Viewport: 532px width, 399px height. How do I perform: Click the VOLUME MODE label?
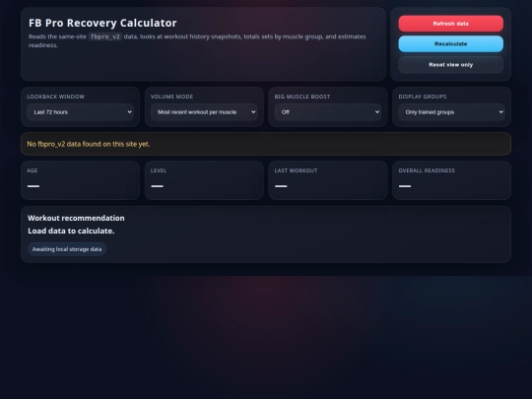point(171,97)
